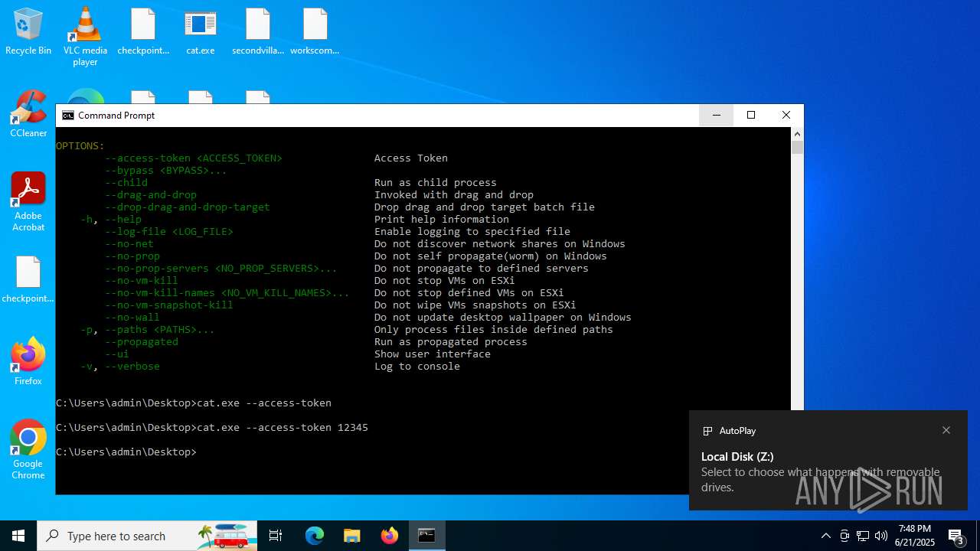Click the --verbose option line
Screen dimensions: 980x551
(x=270, y=367)
